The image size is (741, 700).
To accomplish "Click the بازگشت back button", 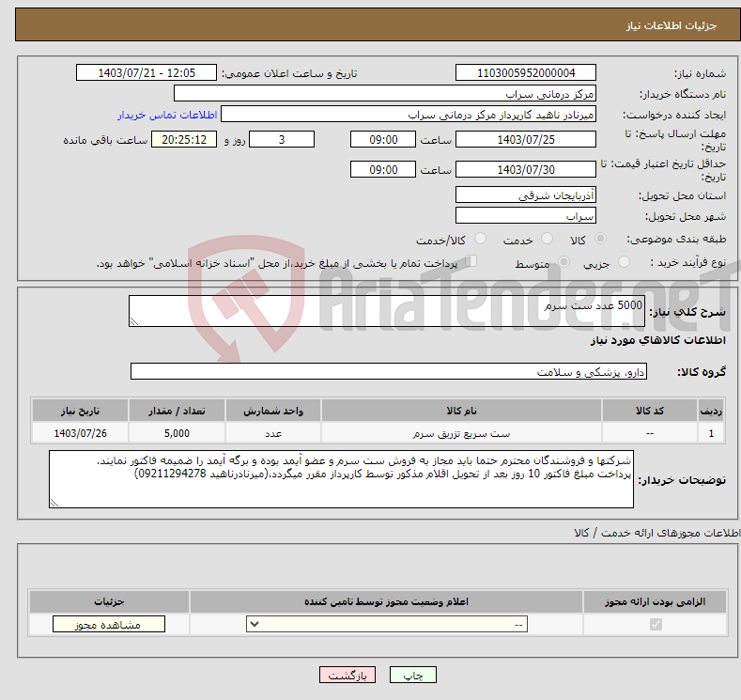I will (347, 675).
